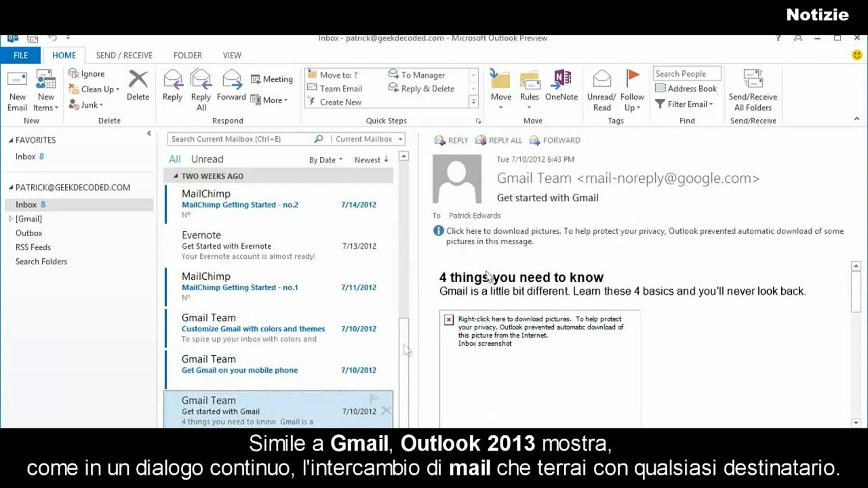Click the Search People field

click(687, 74)
